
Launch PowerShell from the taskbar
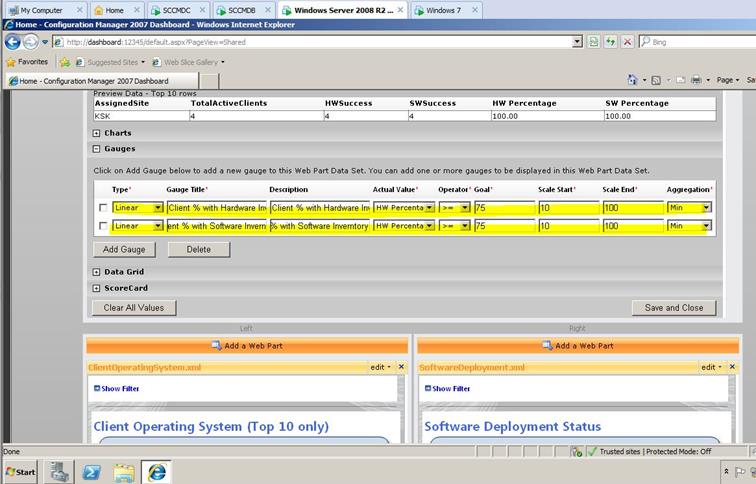90,471
